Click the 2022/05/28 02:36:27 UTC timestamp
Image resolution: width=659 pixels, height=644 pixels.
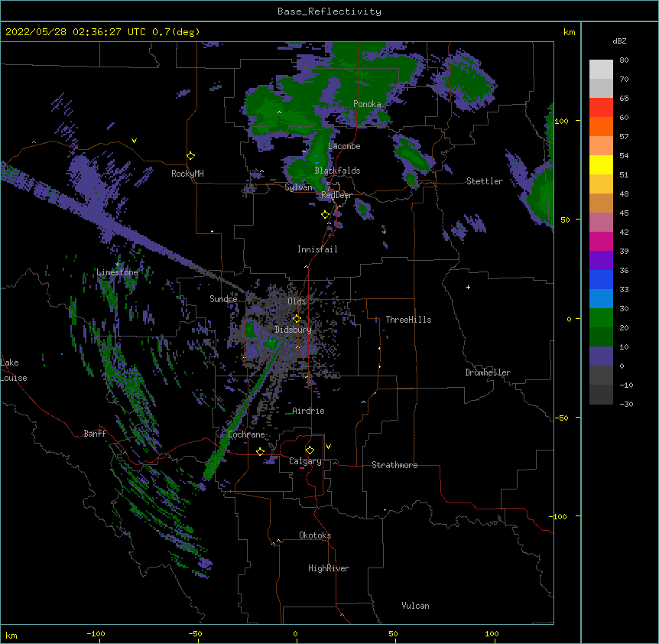pyautogui.click(x=75, y=32)
